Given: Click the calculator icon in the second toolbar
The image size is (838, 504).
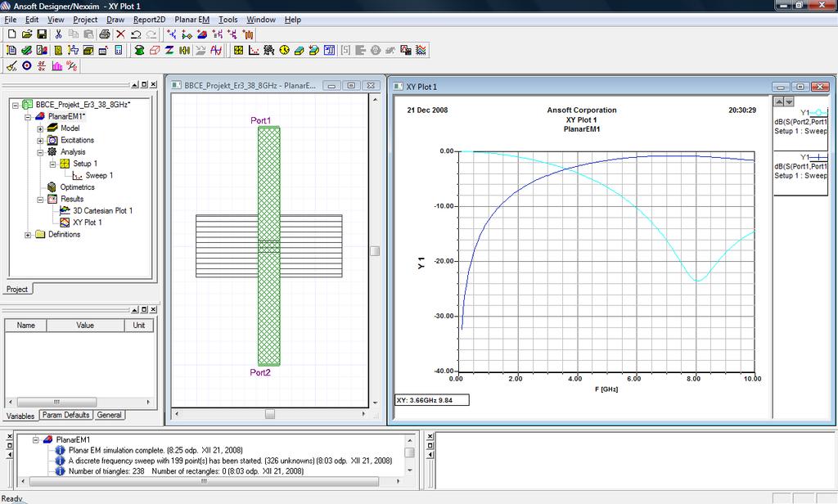Looking at the screenshot, I should [x=119, y=50].
